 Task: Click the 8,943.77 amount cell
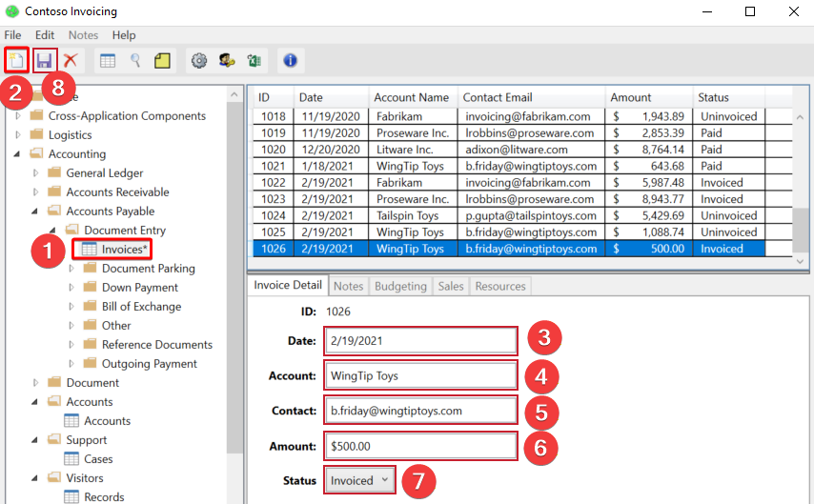coord(649,199)
